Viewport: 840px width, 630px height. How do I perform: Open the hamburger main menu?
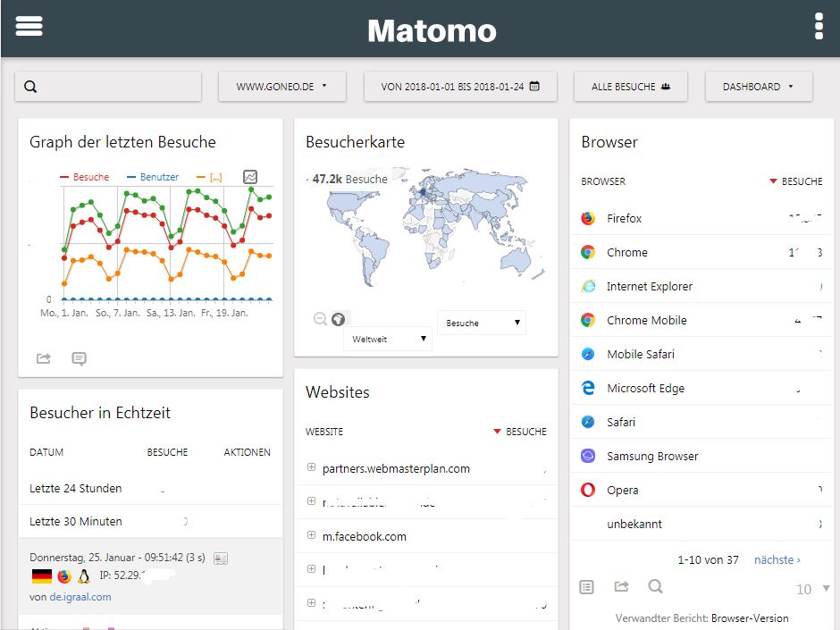tap(29, 26)
